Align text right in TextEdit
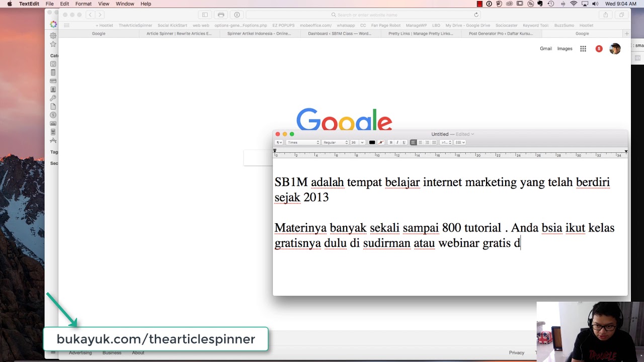The height and width of the screenshot is (362, 644). click(x=427, y=142)
